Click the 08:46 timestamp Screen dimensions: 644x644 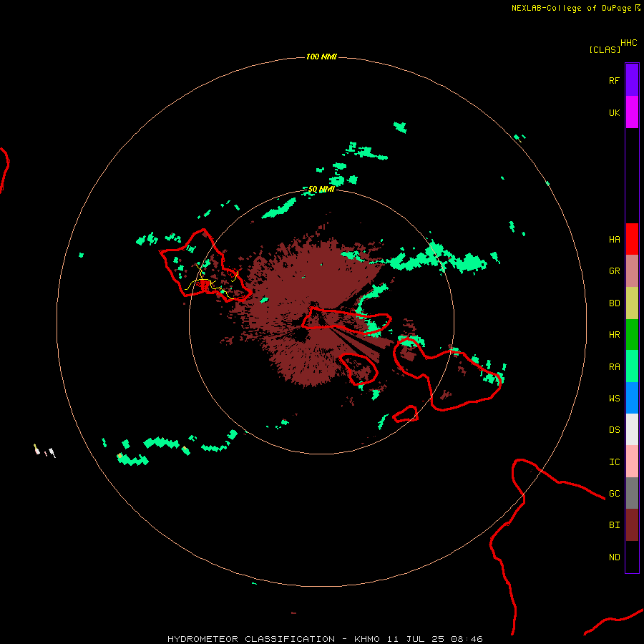click(x=466, y=639)
